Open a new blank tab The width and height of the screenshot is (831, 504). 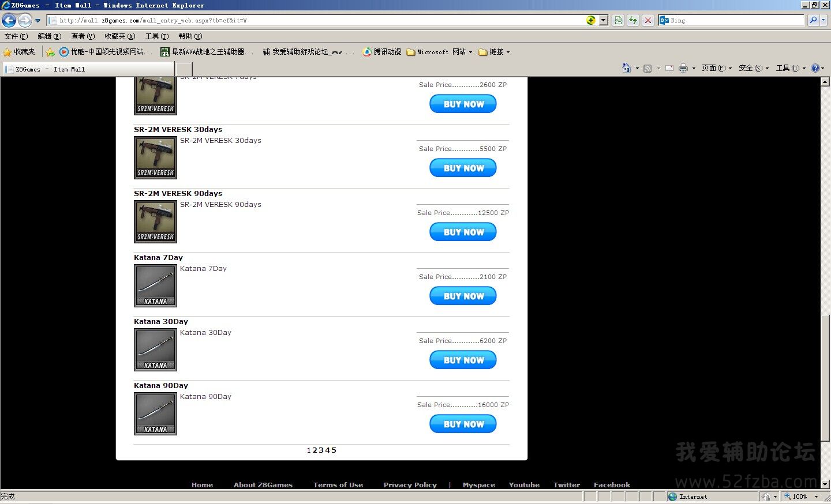point(184,69)
